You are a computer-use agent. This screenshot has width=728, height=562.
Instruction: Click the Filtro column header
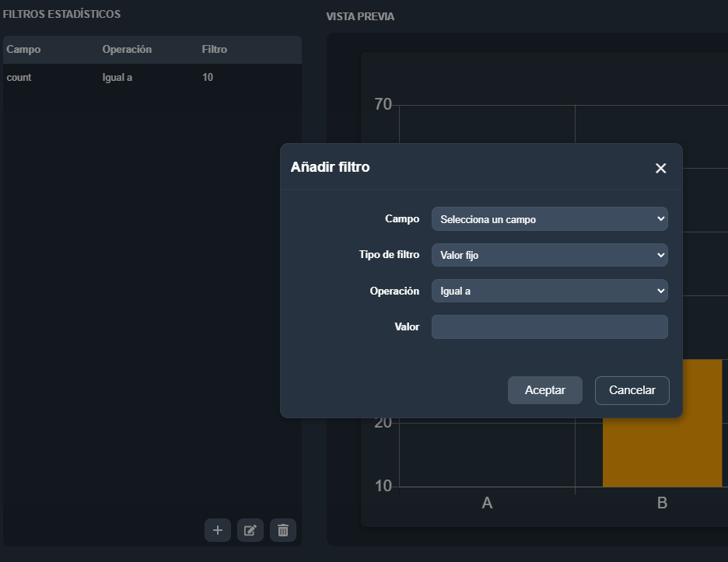[214, 50]
